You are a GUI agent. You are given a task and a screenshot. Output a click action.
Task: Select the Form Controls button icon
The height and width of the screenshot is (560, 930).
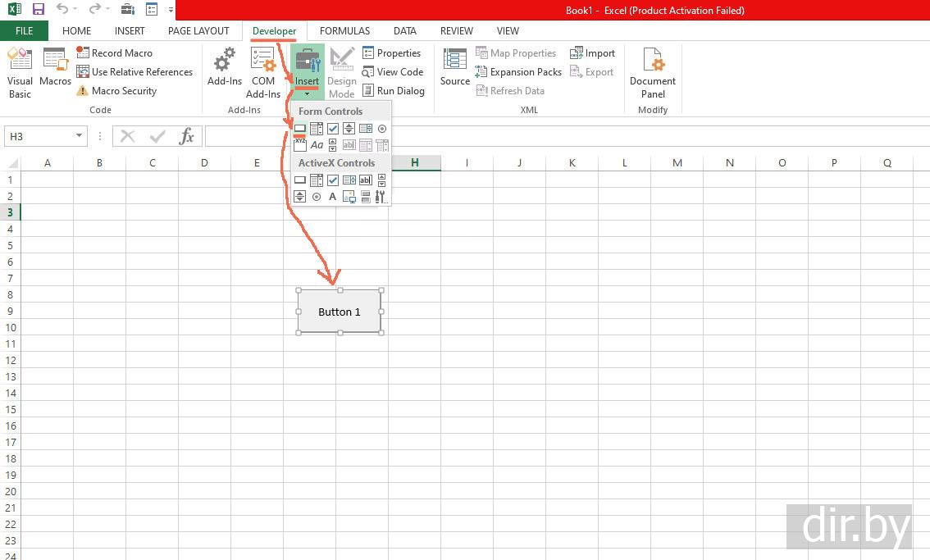(300, 129)
